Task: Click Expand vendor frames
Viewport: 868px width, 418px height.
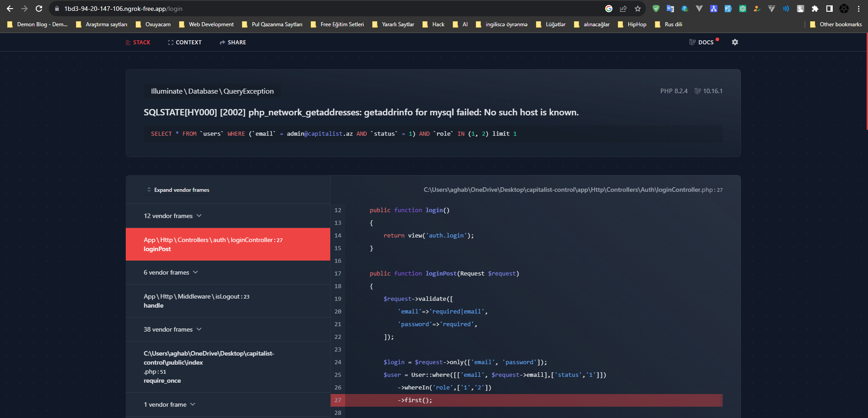Action: tap(178, 190)
